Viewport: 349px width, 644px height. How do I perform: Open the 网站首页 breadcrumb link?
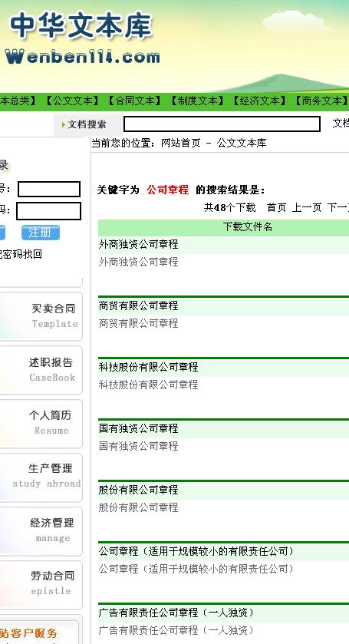click(181, 143)
